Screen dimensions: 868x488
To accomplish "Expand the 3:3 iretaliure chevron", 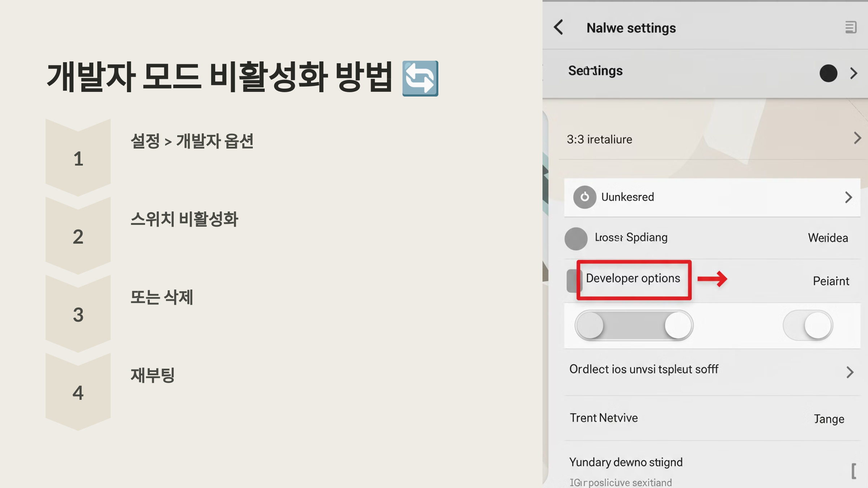I will click(857, 138).
